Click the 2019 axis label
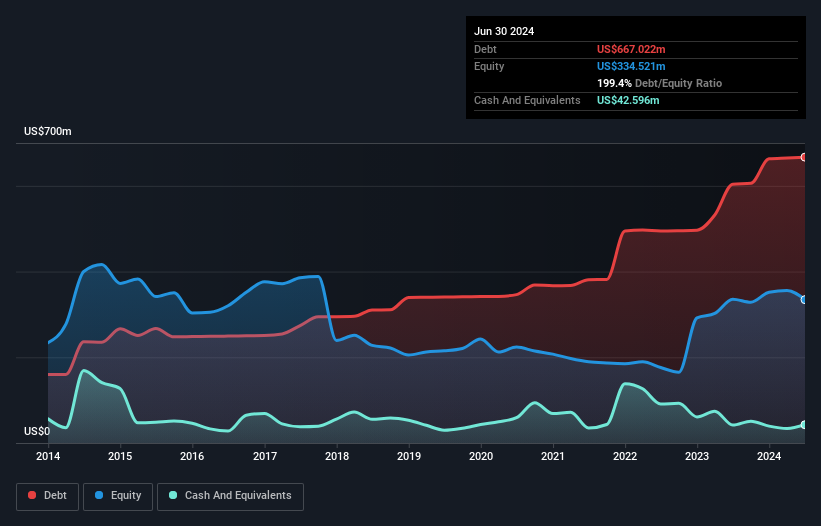This screenshot has width=821, height=526. (x=409, y=456)
